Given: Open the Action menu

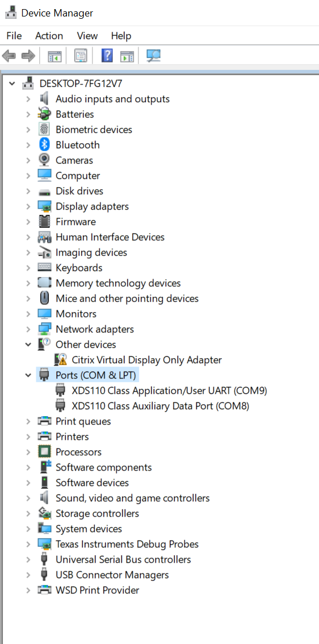Looking at the screenshot, I should pos(49,36).
